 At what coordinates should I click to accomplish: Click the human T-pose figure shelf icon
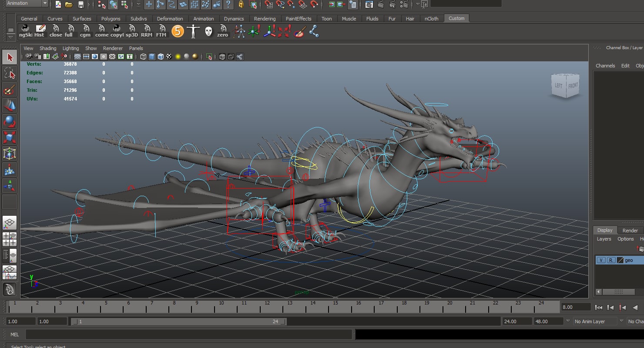(193, 31)
